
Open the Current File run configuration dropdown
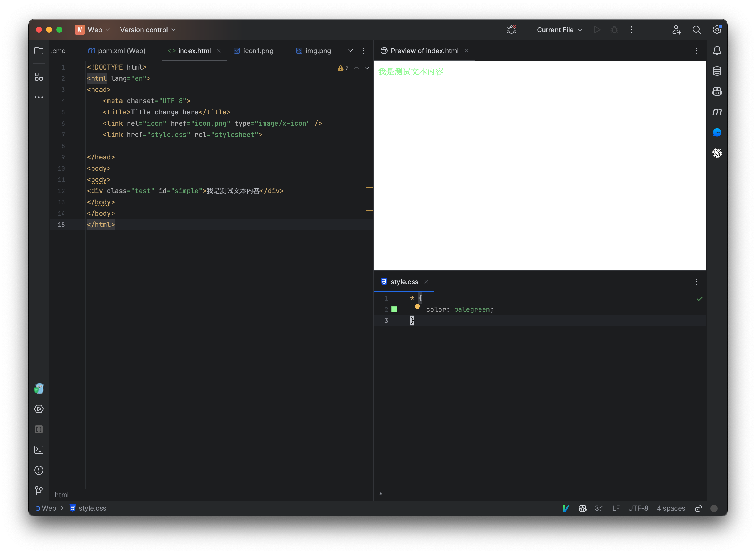click(559, 30)
